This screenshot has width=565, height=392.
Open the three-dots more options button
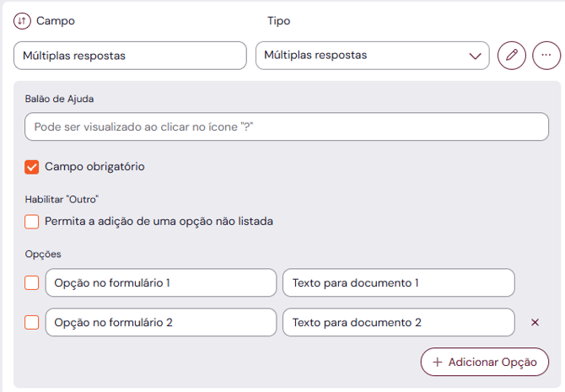tap(546, 55)
